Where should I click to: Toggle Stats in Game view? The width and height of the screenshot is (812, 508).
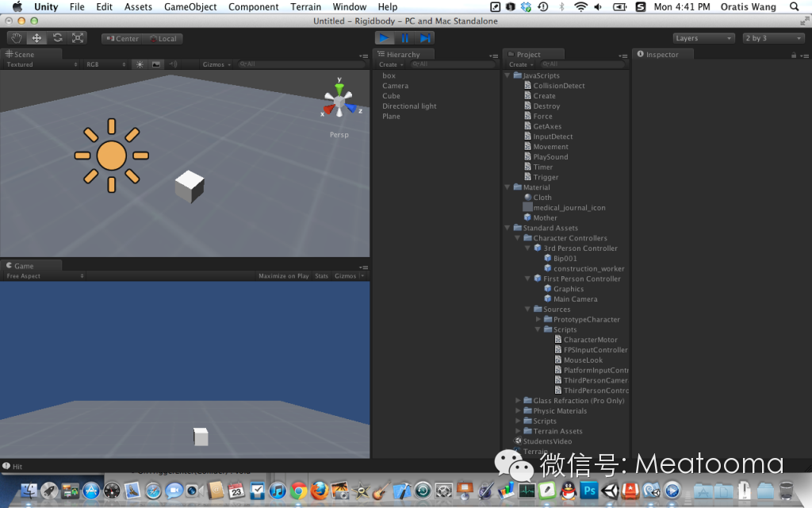(x=322, y=275)
